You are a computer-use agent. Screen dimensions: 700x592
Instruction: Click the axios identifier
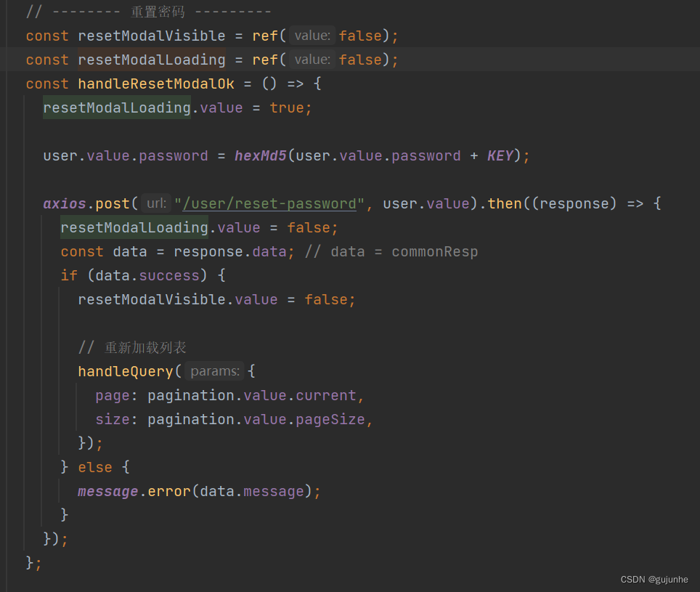click(65, 203)
